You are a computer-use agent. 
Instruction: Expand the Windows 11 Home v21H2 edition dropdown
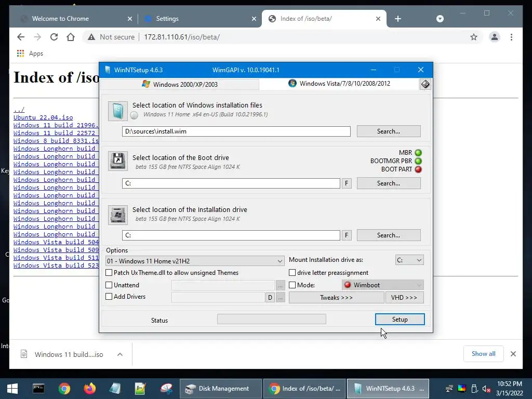click(x=195, y=261)
